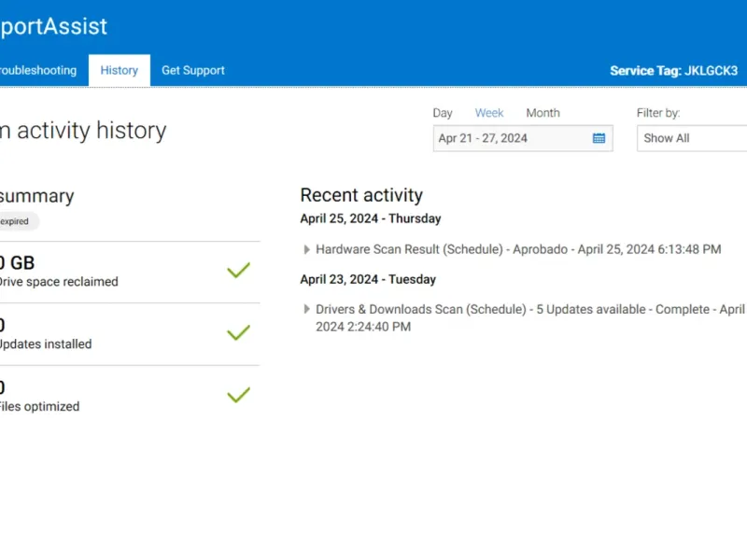Switch history view to Day
The image size is (747, 560).
(443, 113)
